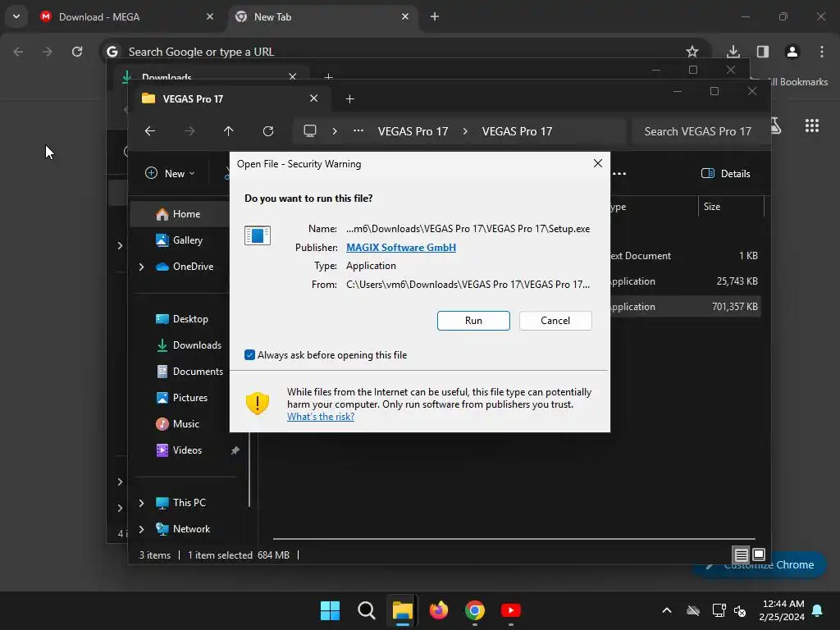
Task: Click Run in the security warning dialog
Action: [x=473, y=321]
